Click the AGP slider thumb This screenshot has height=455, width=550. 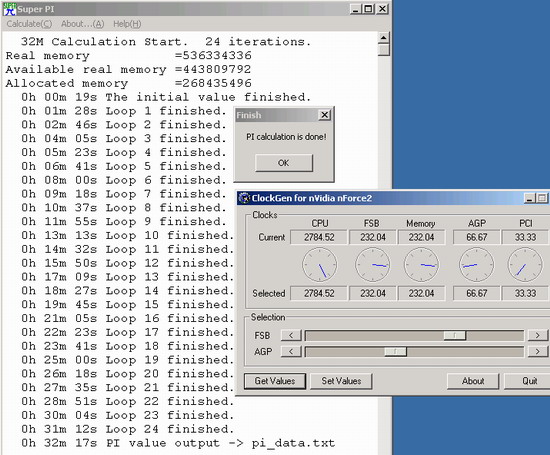point(395,351)
